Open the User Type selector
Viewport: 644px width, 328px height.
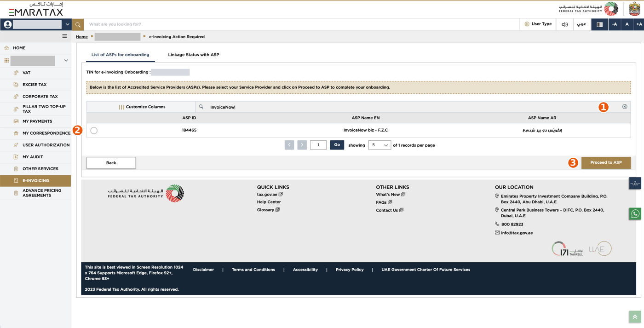538,24
